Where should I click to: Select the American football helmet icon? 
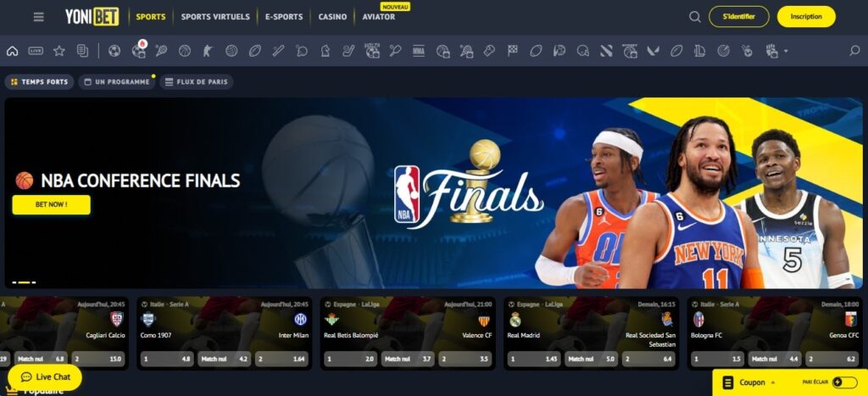[582, 51]
